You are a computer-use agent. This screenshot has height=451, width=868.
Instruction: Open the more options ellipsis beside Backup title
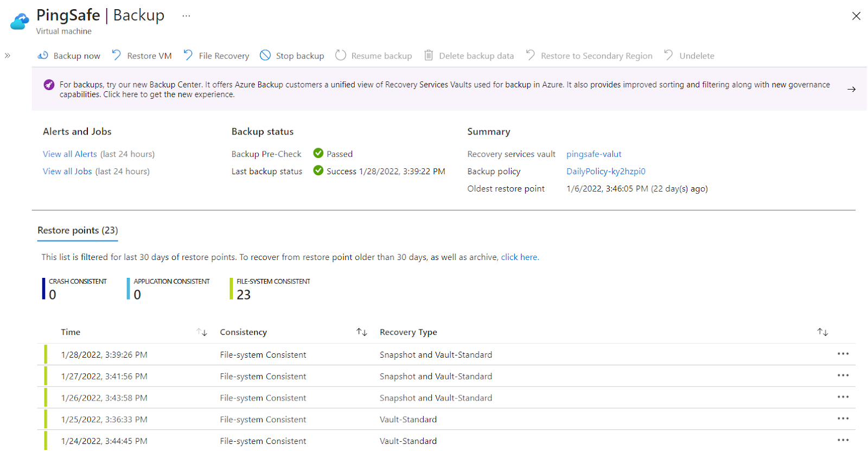186,16
